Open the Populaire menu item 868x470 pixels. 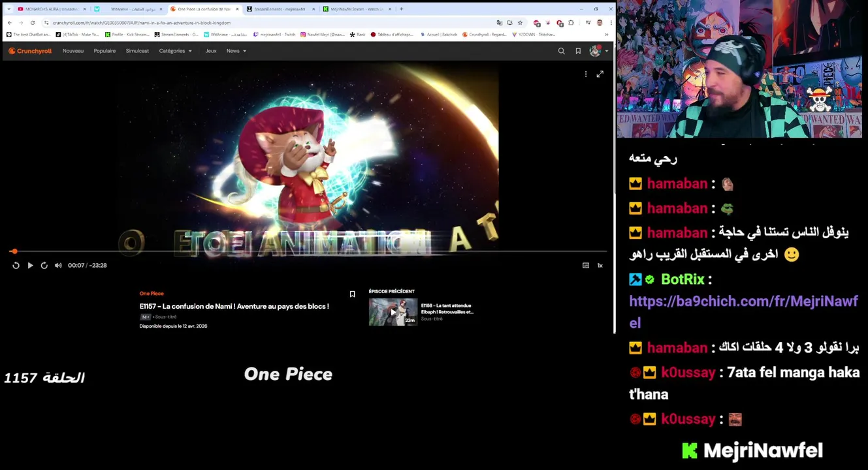[104, 51]
